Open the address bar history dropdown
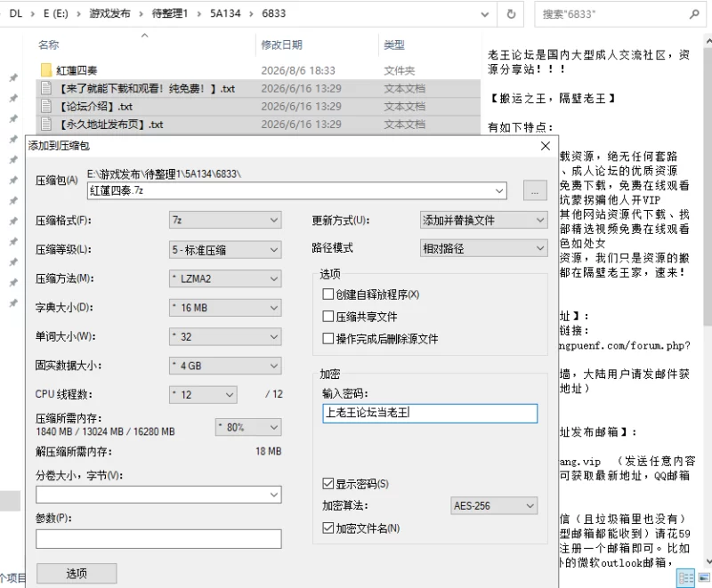The width and height of the screenshot is (712, 588). point(484,14)
